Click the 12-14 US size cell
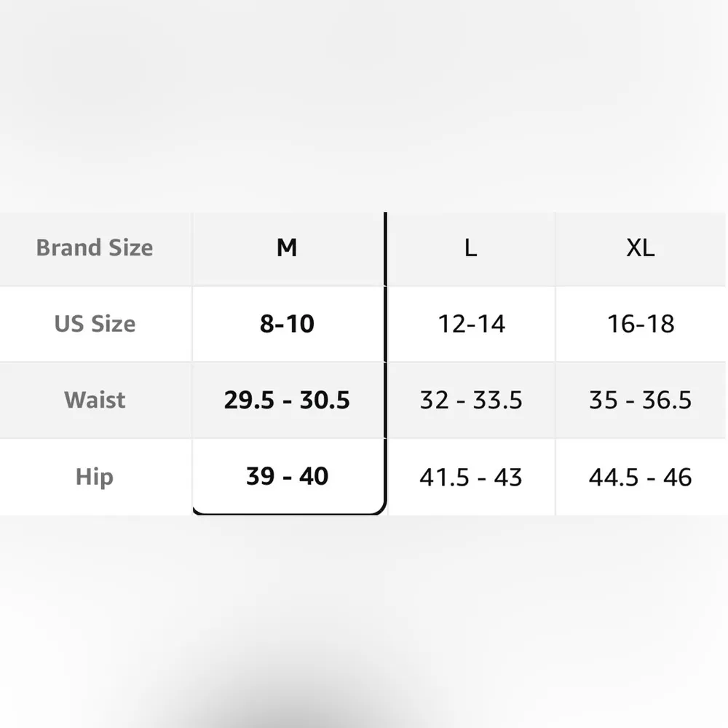This screenshot has width=728, height=728. (471, 324)
